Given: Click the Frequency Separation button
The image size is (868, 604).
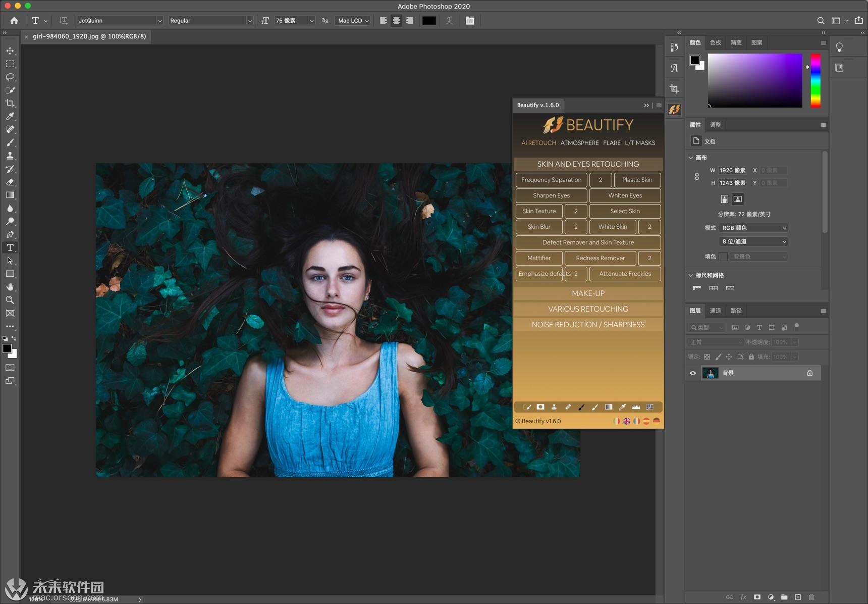Looking at the screenshot, I should (552, 180).
